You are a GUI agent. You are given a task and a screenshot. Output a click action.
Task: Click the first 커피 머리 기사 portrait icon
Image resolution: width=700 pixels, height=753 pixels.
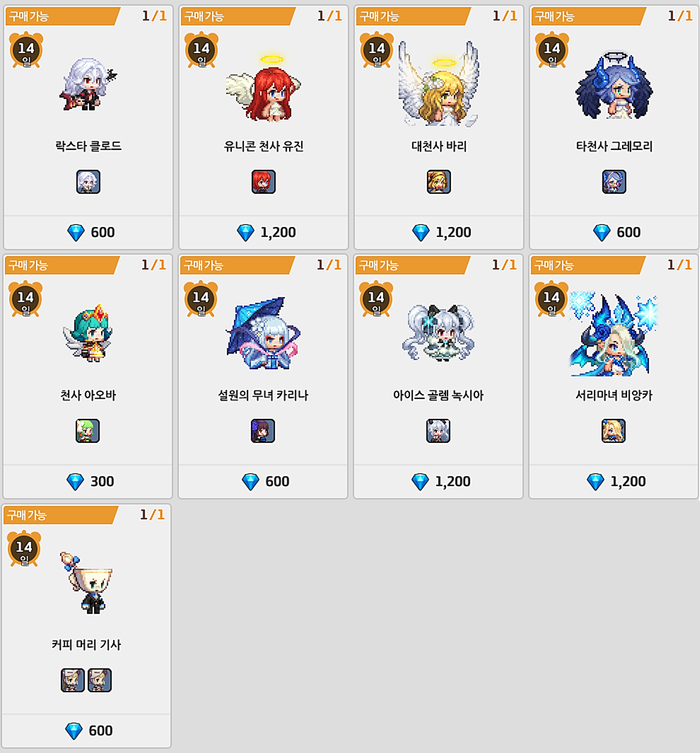tap(73, 680)
